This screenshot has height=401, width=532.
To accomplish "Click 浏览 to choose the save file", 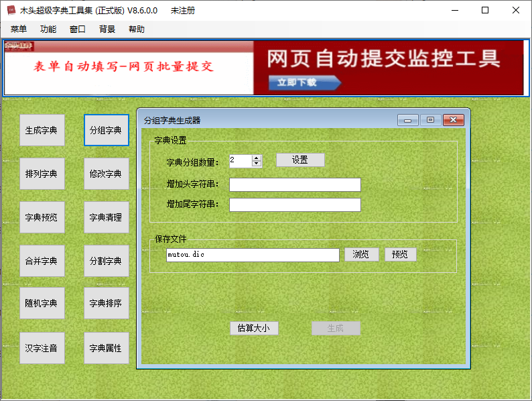I will click(x=361, y=255).
